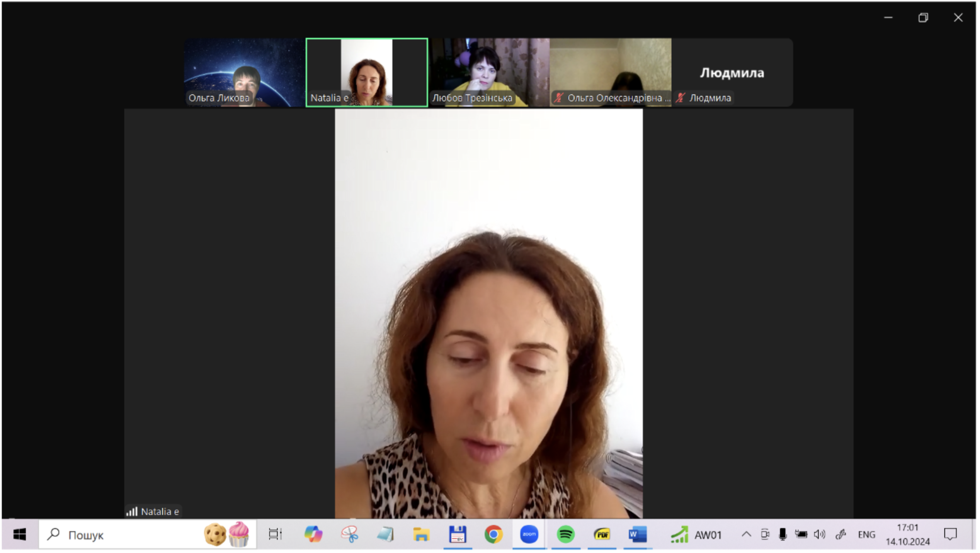Open the pen workspace tray icon
The height and width of the screenshot is (553, 980).
coord(840,534)
